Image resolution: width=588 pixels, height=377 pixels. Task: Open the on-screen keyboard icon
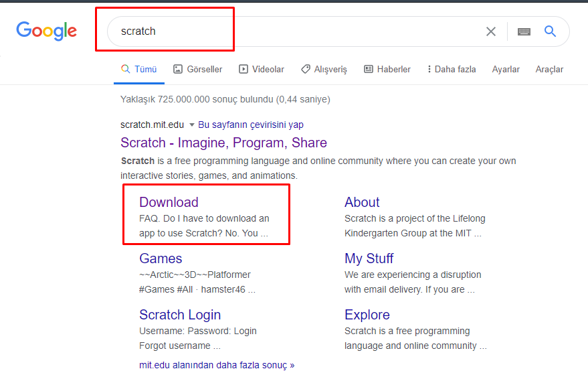(524, 31)
